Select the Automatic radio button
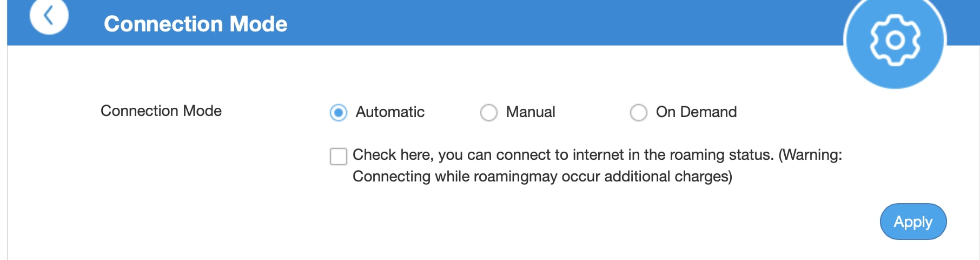The image size is (980, 260). (x=339, y=113)
